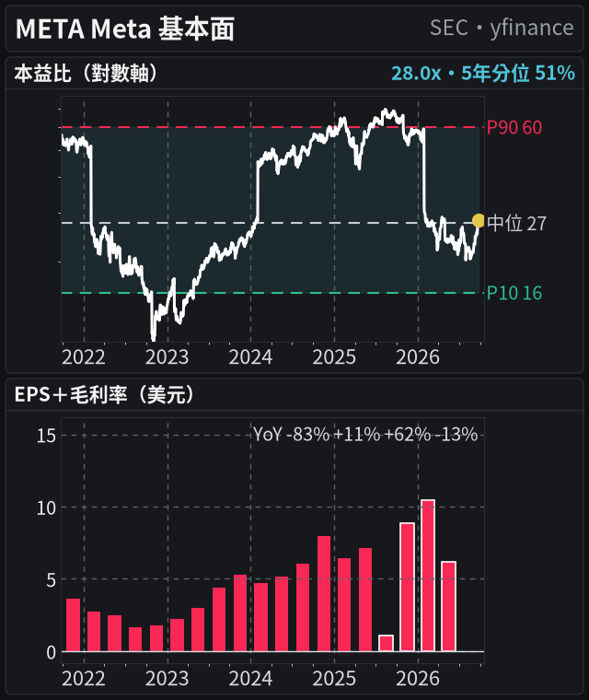
Task: Click the last EPS bar in 2026
Action: pos(448,606)
